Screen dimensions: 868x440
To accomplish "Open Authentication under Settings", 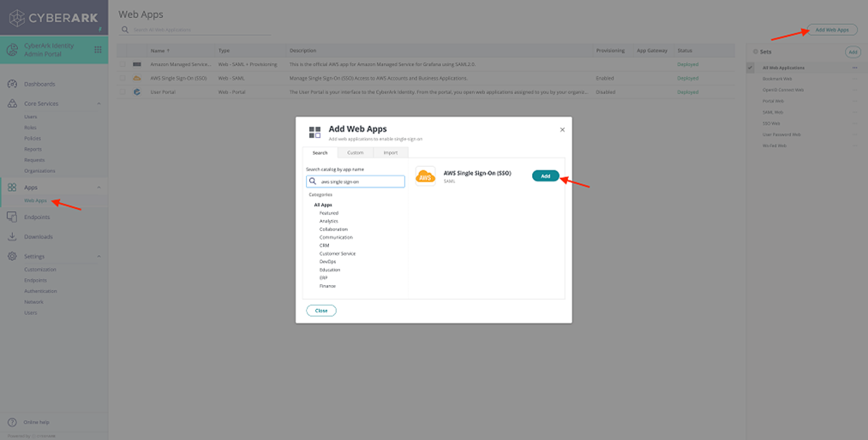I will tap(40, 291).
